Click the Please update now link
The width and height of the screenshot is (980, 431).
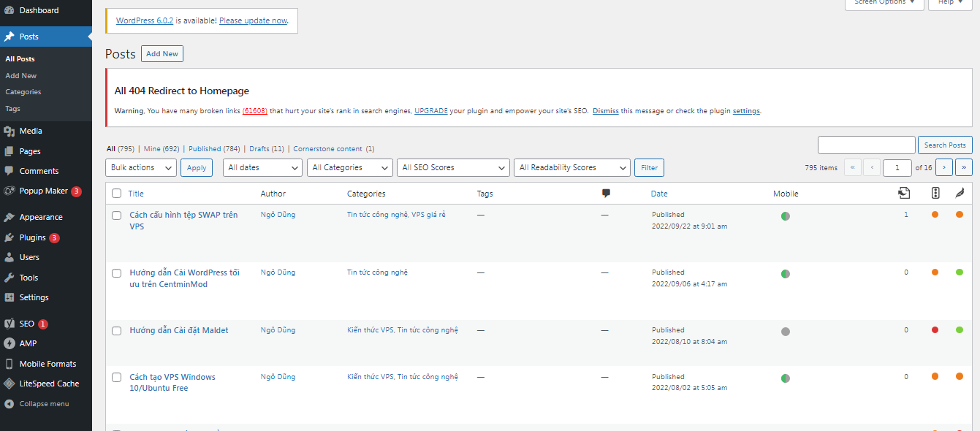(253, 21)
